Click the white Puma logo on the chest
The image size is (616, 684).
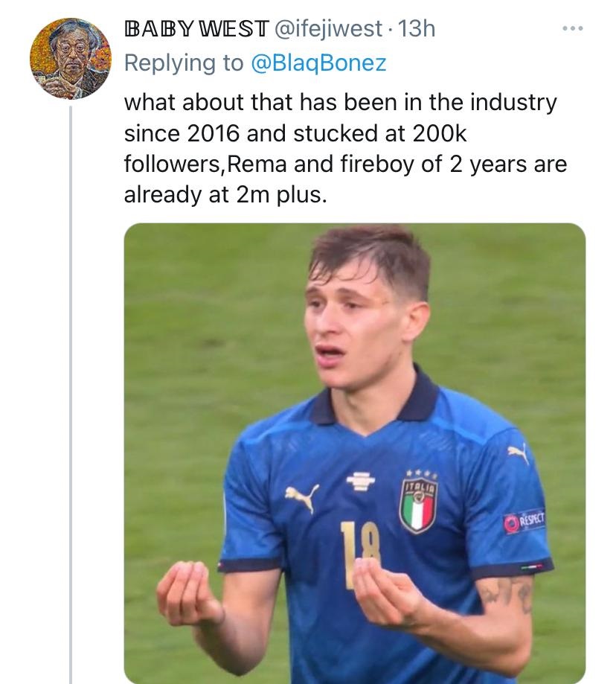point(303,496)
